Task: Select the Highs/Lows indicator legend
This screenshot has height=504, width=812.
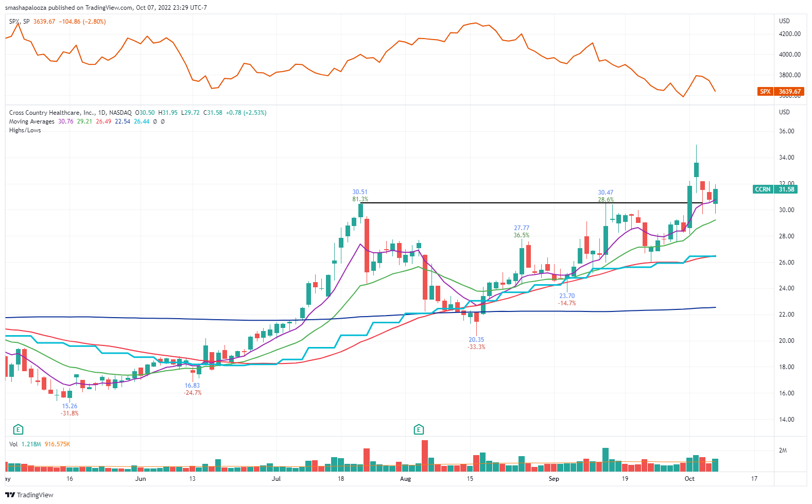Action: [x=25, y=130]
